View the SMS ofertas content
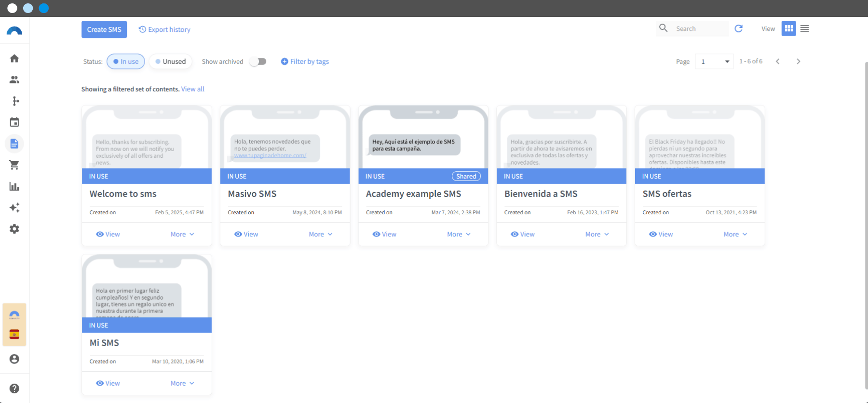 coord(661,234)
